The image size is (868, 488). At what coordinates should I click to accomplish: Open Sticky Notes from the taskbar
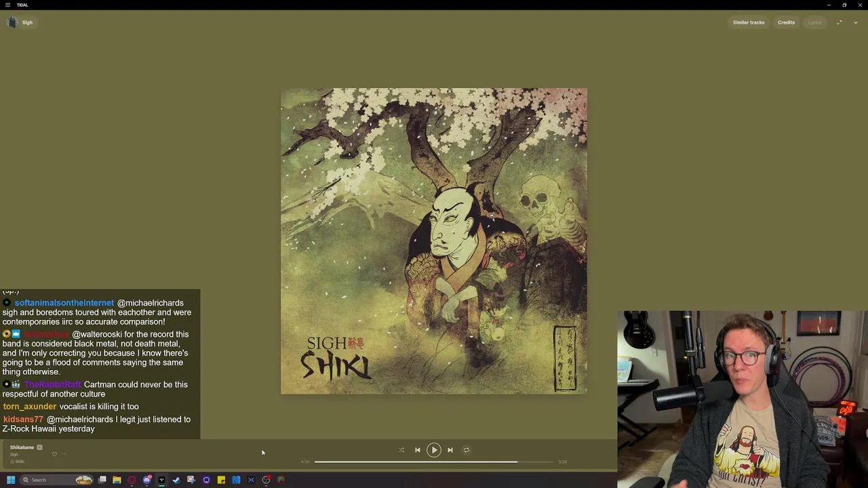click(x=221, y=480)
